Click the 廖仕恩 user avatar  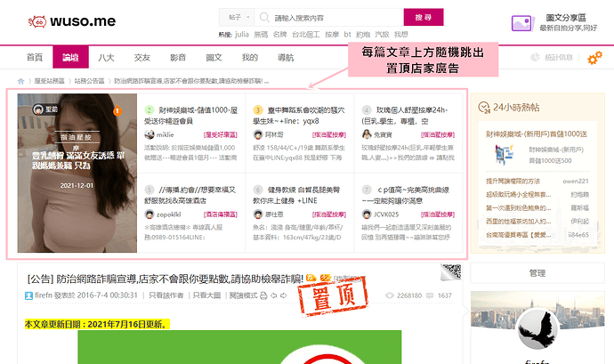(x=258, y=214)
